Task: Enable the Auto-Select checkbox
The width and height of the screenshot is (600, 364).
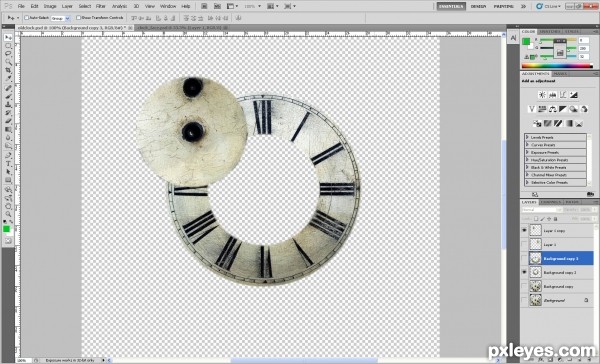Action: click(27, 18)
